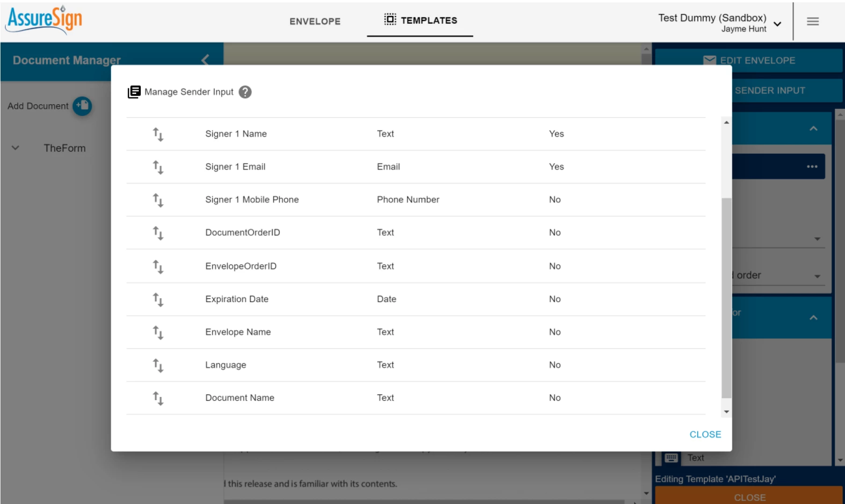This screenshot has height=504, width=845.
Task: Select the Signer 1 Mobile Phone text
Action: (x=252, y=200)
